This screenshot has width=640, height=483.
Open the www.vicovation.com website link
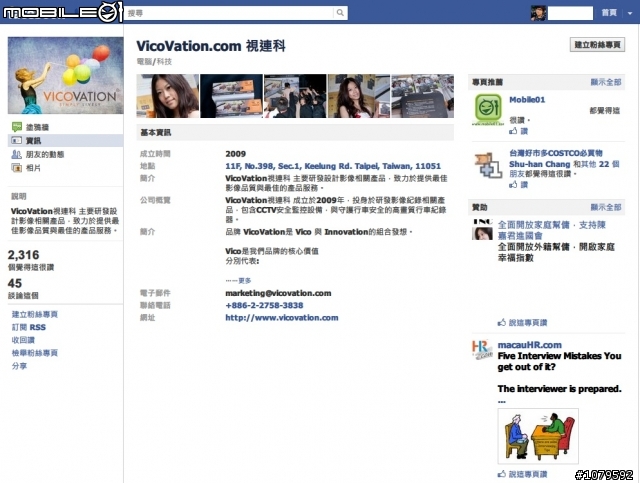pos(282,318)
